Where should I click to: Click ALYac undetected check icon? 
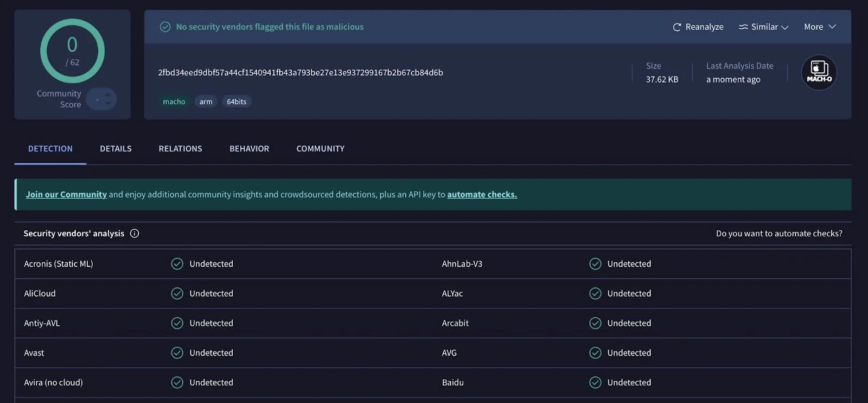(595, 293)
